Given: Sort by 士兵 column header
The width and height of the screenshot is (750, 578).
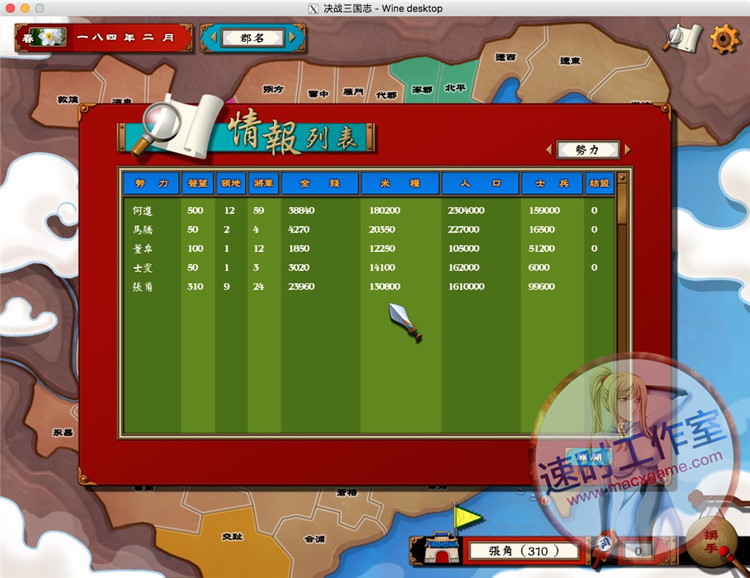Looking at the screenshot, I should coord(552,183).
